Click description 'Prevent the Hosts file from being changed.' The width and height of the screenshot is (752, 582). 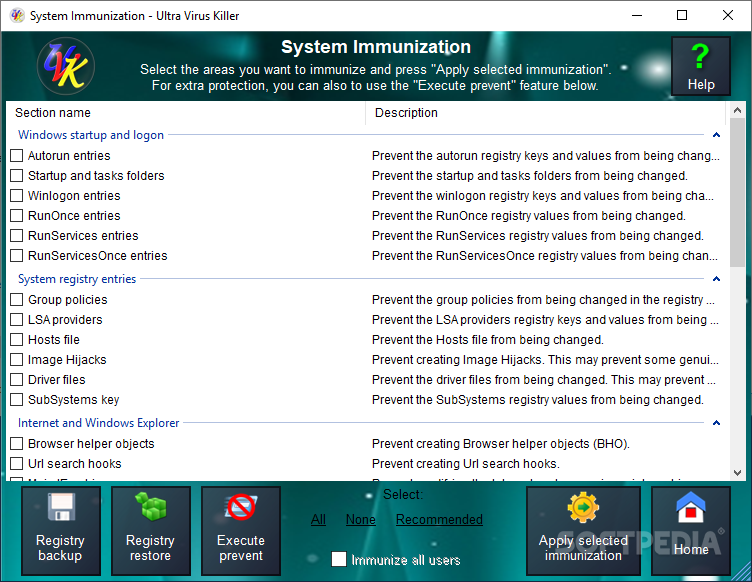click(x=488, y=339)
